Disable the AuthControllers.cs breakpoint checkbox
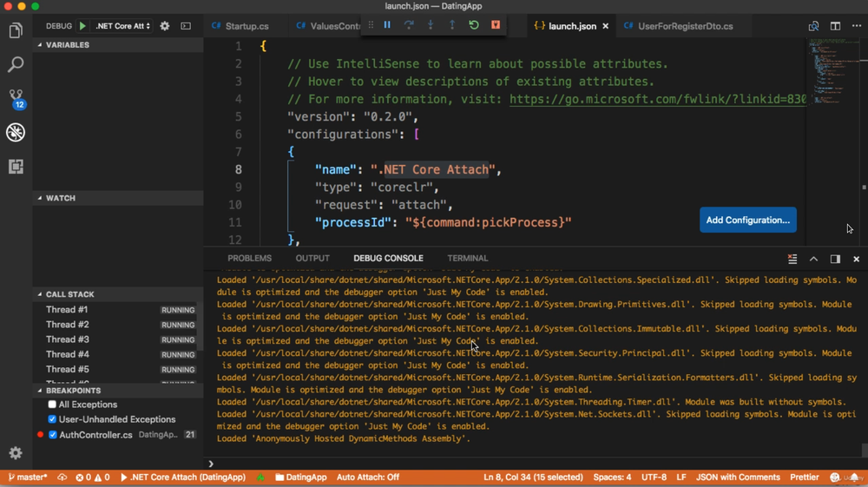 point(53,435)
